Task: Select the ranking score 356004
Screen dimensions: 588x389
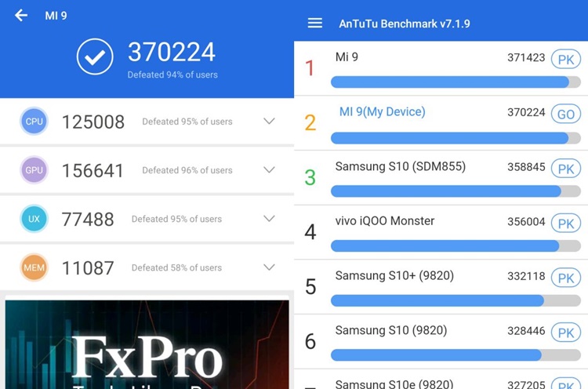Action: tap(526, 221)
